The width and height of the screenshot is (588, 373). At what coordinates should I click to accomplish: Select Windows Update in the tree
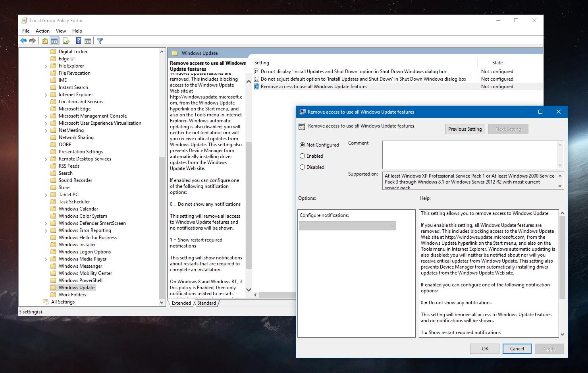tap(77, 288)
